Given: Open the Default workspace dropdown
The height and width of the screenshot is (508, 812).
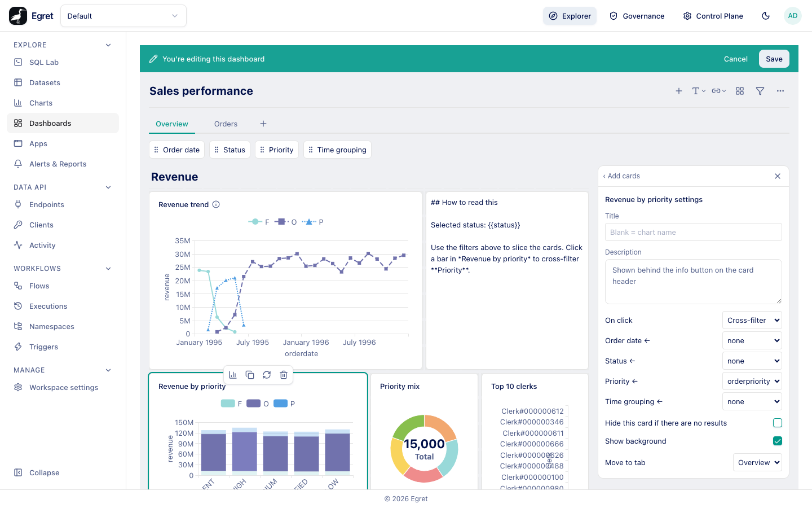Looking at the screenshot, I should tap(123, 16).
